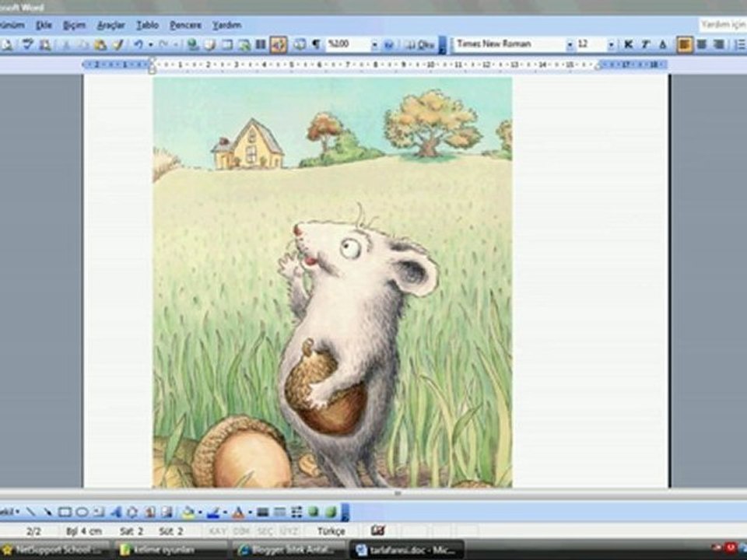The height and width of the screenshot is (560, 747).
Task: Click the Insert Picture icon on drawing toolbar
Action: point(167,513)
